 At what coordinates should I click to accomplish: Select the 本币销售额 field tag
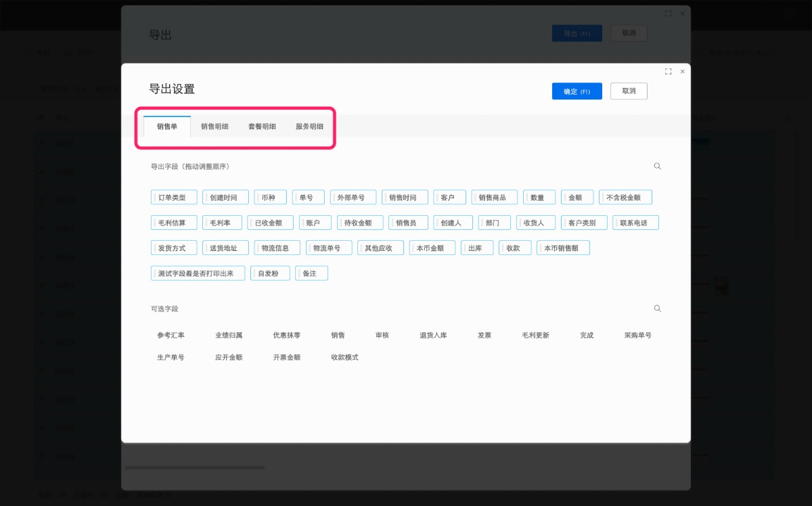563,248
